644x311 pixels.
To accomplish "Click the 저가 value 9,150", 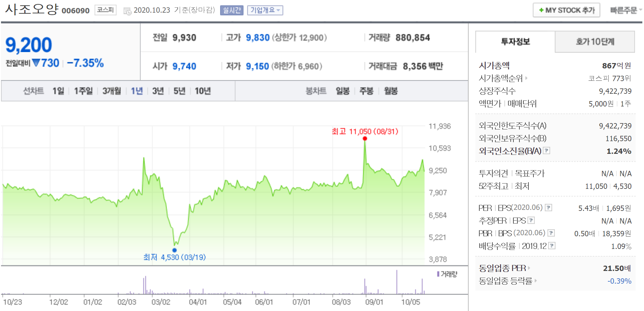I will 257,66.
